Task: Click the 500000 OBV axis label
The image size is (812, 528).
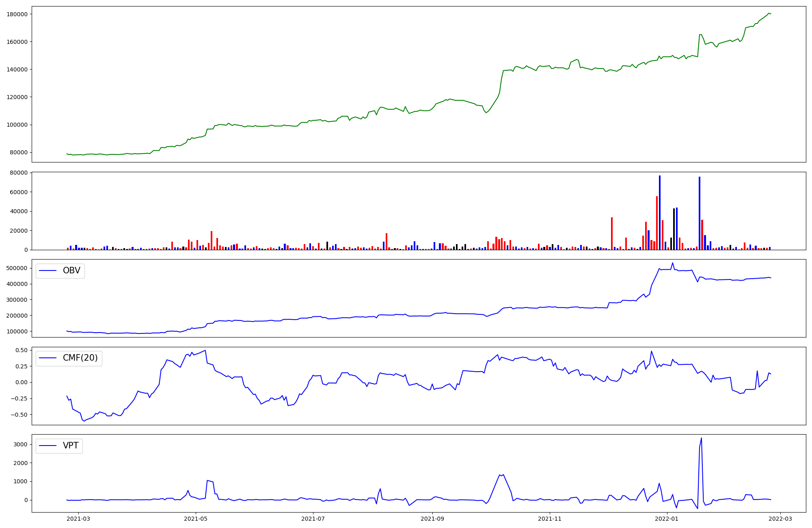Action: (17, 268)
